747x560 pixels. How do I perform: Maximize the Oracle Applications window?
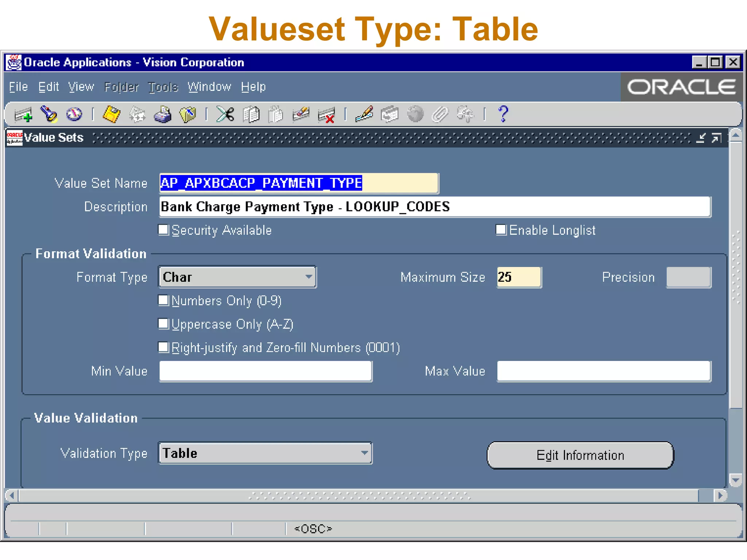(715, 62)
